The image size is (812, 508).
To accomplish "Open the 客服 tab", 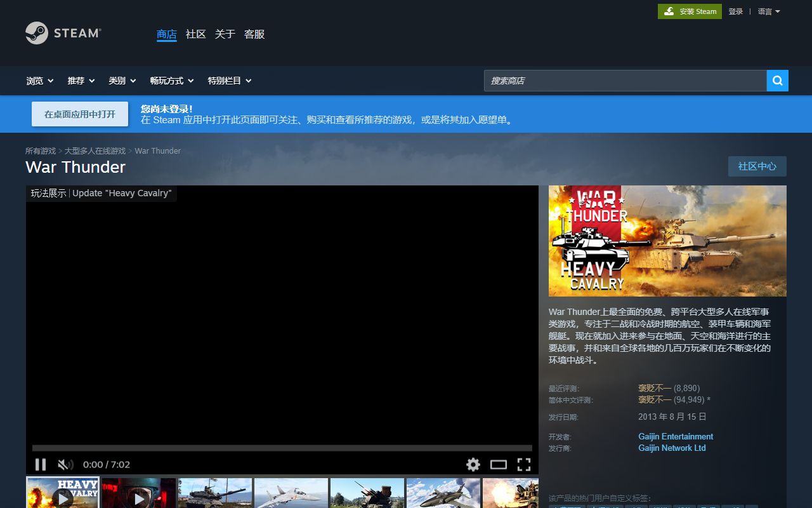I will [x=254, y=34].
